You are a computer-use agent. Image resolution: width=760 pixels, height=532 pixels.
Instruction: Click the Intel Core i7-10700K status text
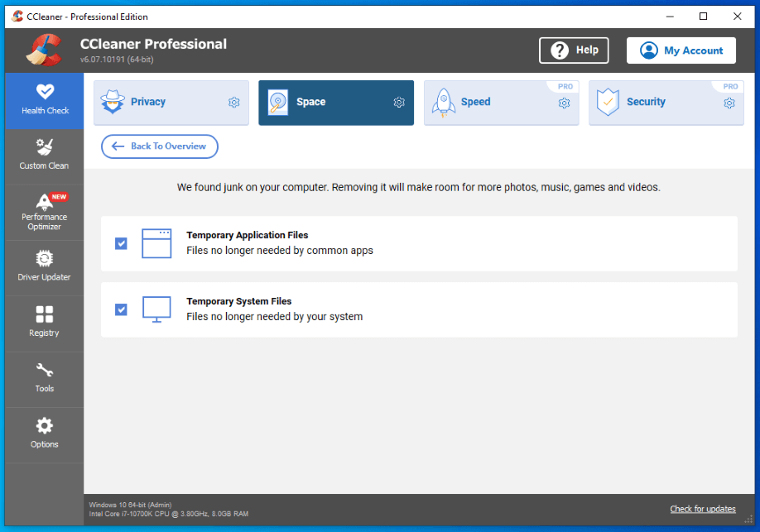pyautogui.click(x=169, y=514)
